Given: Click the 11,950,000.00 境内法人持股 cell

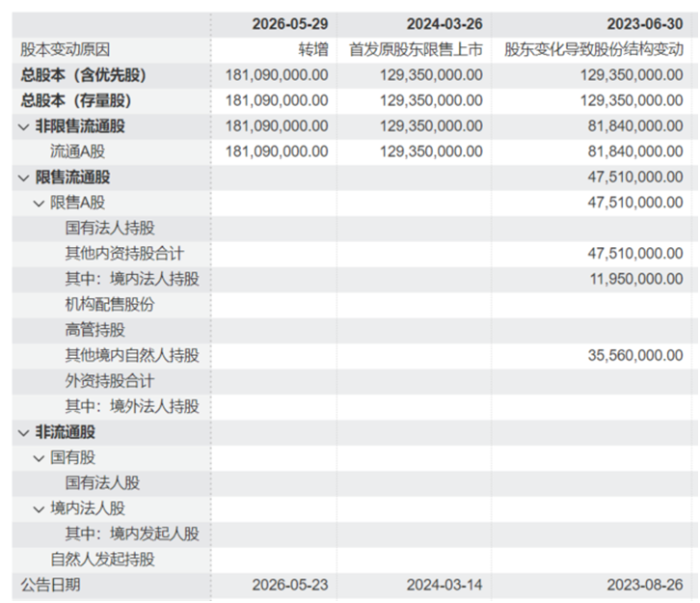Looking at the screenshot, I should pyautogui.click(x=636, y=279).
